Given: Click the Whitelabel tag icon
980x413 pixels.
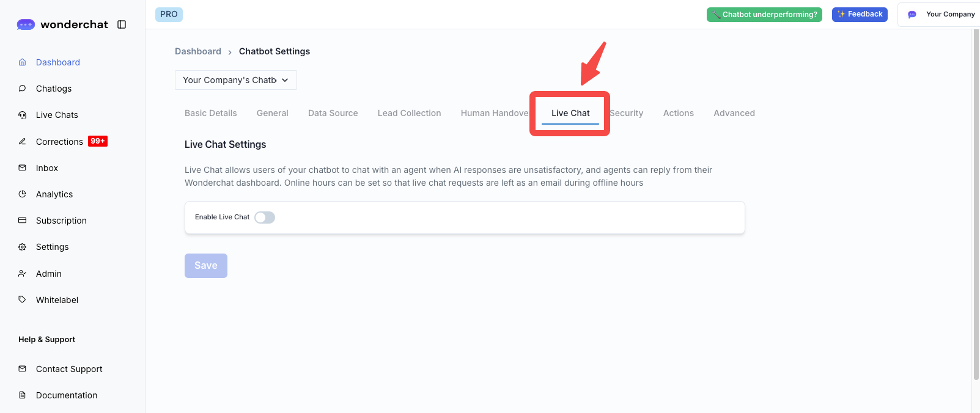Looking at the screenshot, I should point(23,300).
